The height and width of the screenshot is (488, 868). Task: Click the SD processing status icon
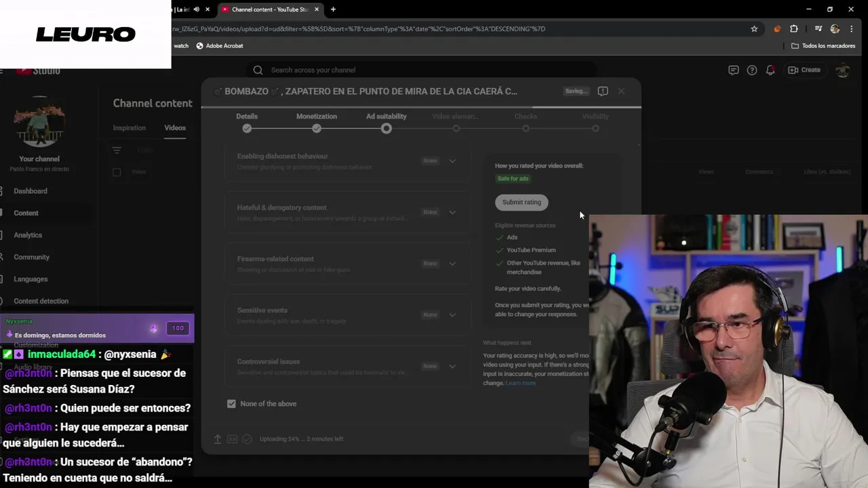click(232, 439)
